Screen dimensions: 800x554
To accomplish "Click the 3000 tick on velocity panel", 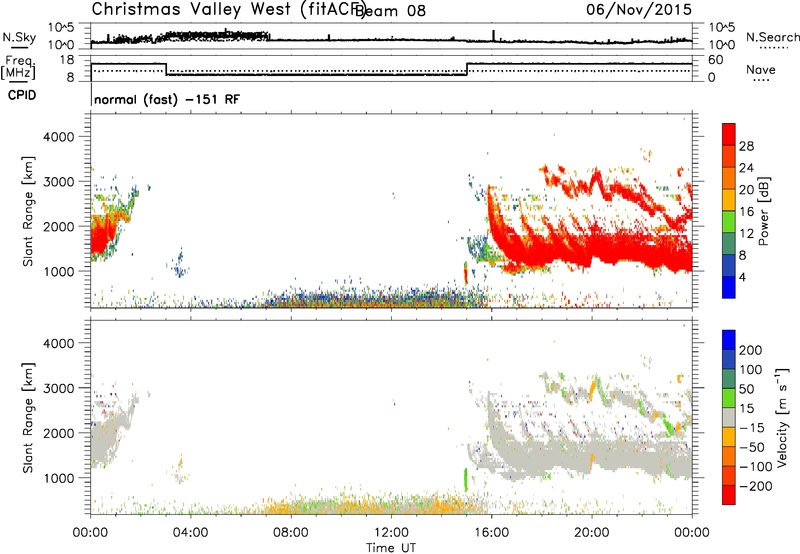I will pyautogui.click(x=59, y=388).
